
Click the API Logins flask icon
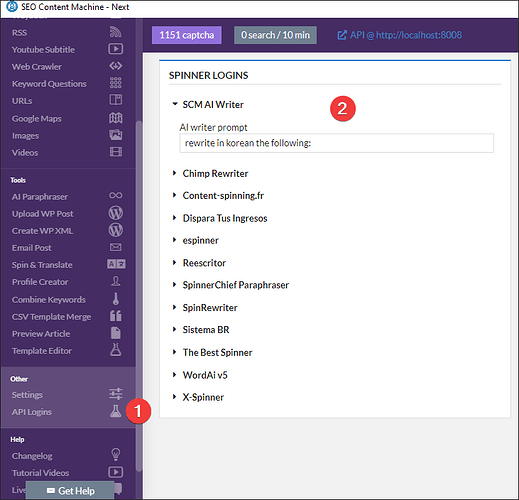116,411
